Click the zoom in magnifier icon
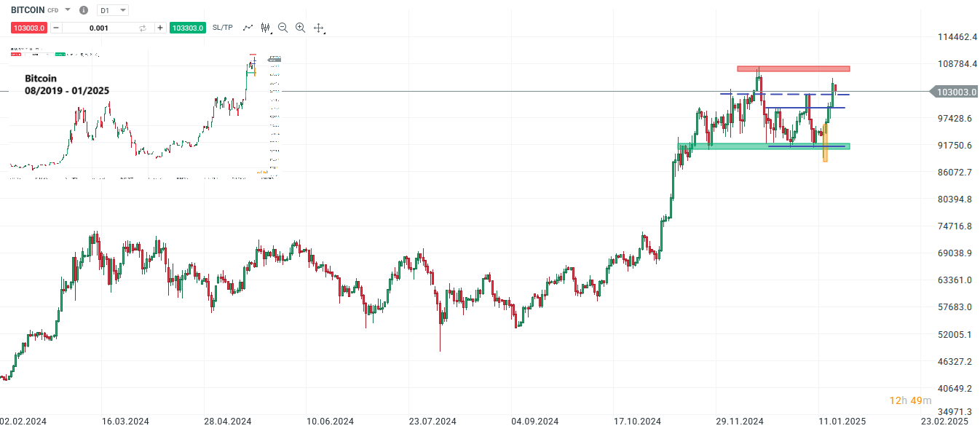 click(x=300, y=26)
